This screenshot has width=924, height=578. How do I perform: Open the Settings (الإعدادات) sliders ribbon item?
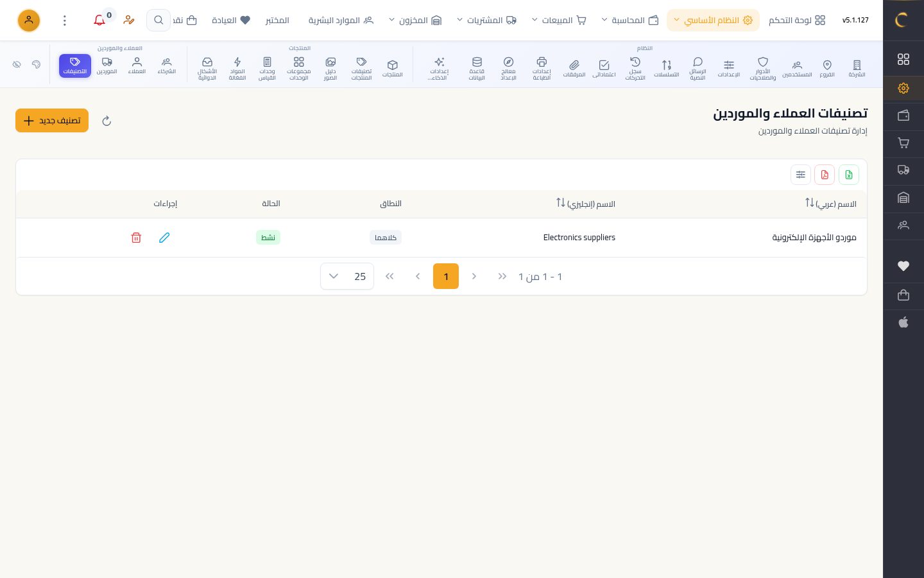729,68
